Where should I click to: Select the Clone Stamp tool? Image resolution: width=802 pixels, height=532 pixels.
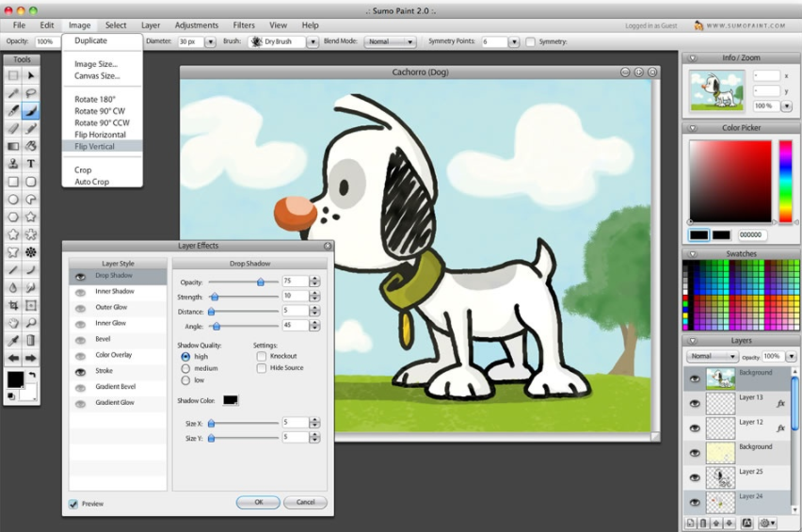pyautogui.click(x=13, y=164)
